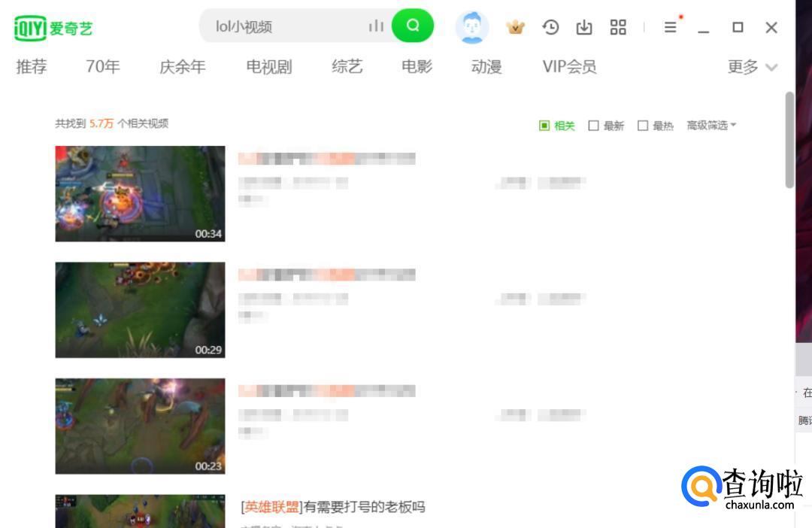
Task: Click the green search button
Action: pos(413,26)
